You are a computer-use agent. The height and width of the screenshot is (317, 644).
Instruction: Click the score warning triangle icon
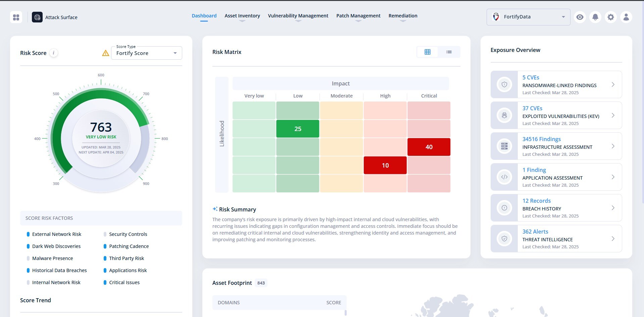(105, 53)
